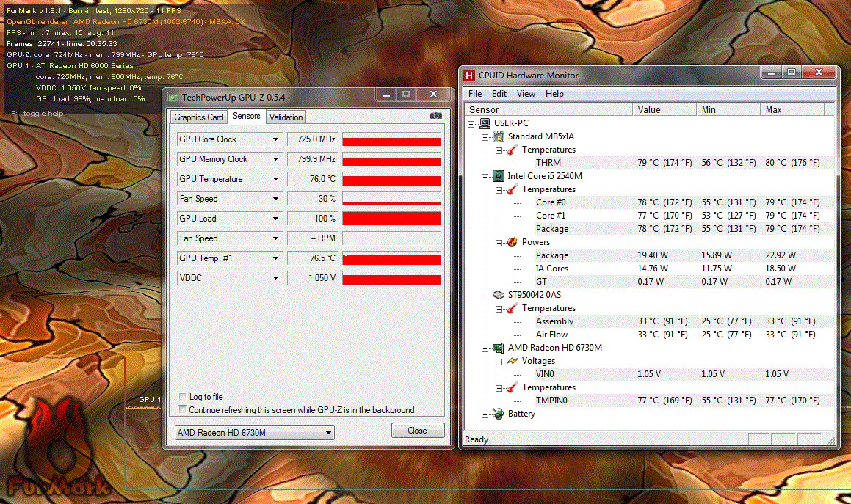Viewport: 851px width, 504px height.
Task: Open the GPU Temp. #1 sensor dropdown
Action: point(275,258)
